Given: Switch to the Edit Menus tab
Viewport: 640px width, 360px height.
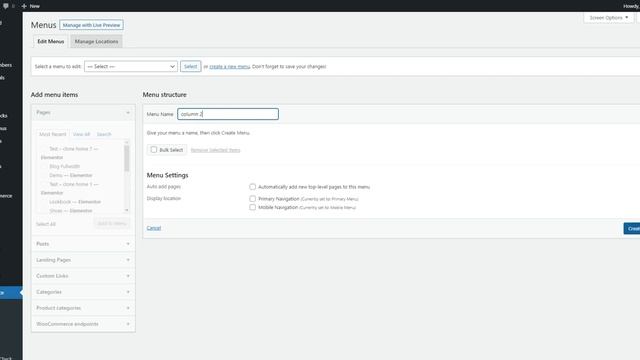Looking at the screenshot, I should point(51,42).
